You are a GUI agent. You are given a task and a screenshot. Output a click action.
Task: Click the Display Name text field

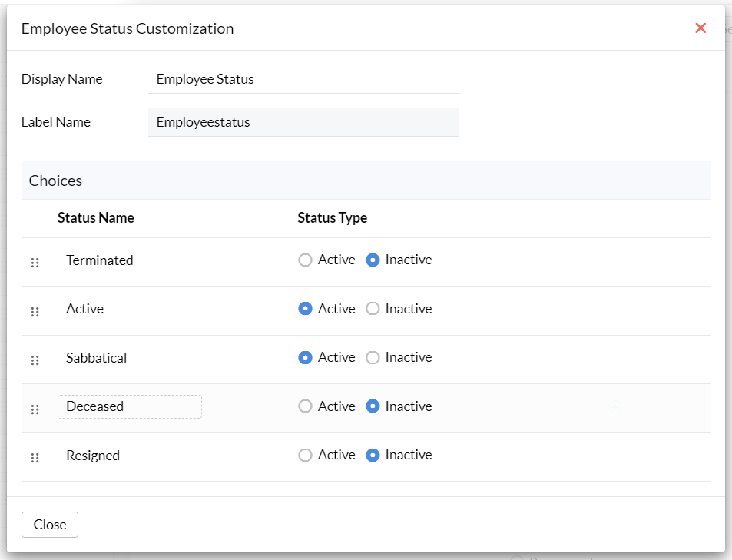click(x=303, y=79)
